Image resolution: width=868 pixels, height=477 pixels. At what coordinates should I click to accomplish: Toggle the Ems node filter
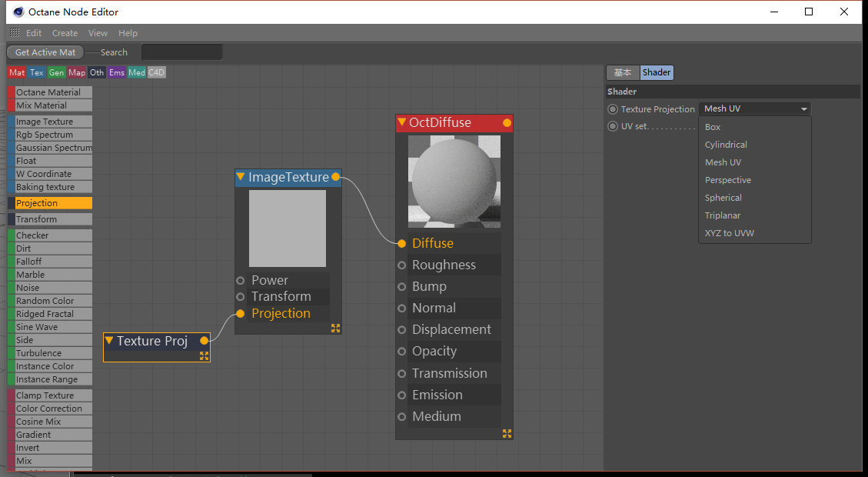tap(117, 72)
